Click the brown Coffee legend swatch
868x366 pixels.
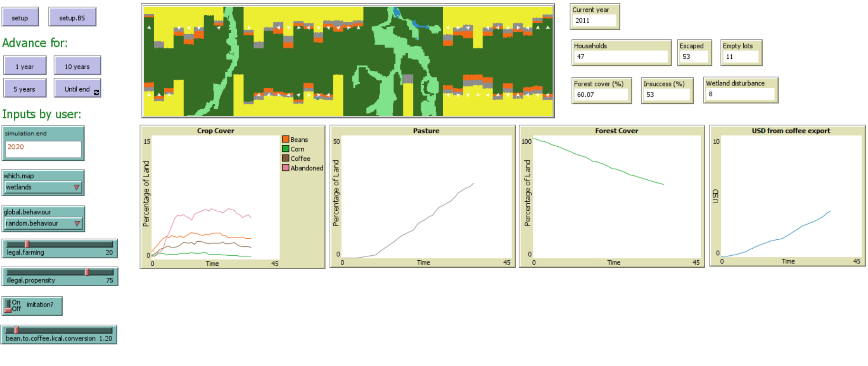[x=286, y=159]
